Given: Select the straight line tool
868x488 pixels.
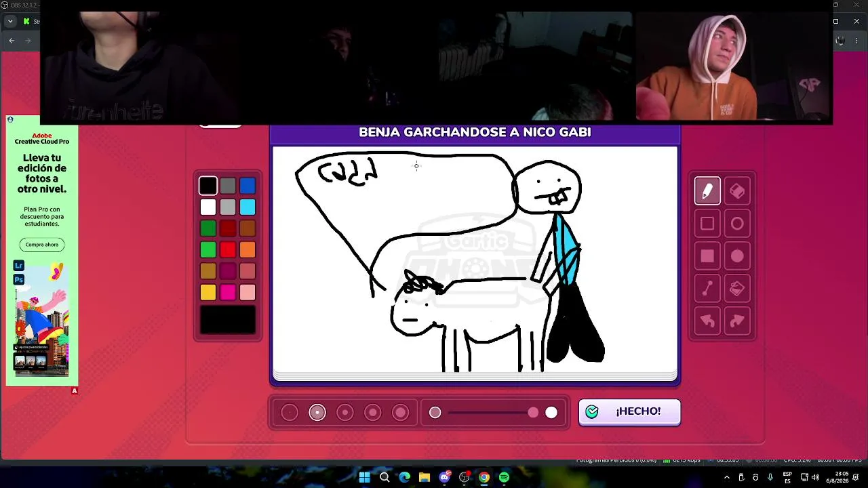Looking at the screenshot, I should [707, 289].
